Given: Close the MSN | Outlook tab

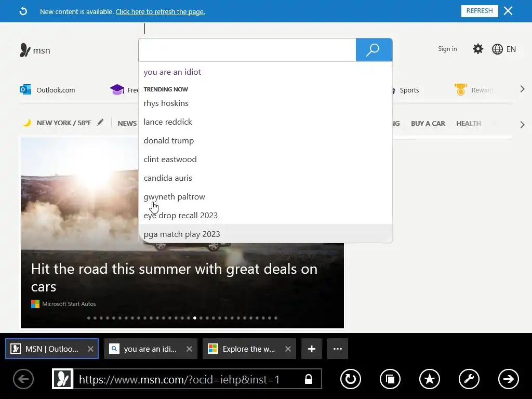Looking at the screenshot, I should 90,349.
